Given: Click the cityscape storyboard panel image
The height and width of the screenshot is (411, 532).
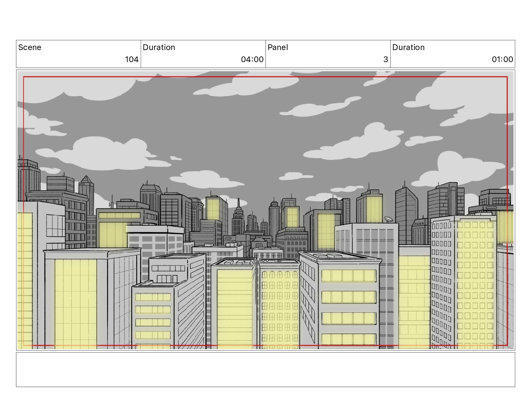Looking at the screenshot, I should point(265,210).
